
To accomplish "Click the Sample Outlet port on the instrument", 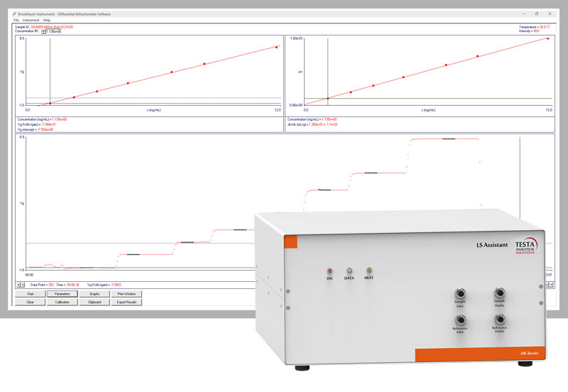I will (x=500, y=292).
